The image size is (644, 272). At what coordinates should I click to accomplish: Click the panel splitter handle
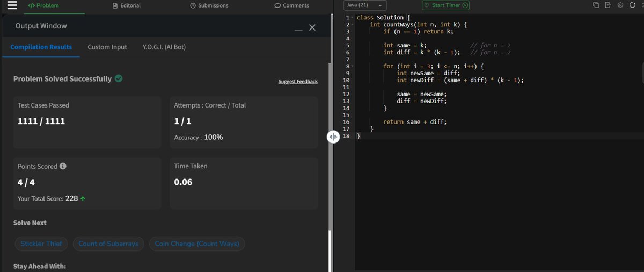(x=333, y=137)
